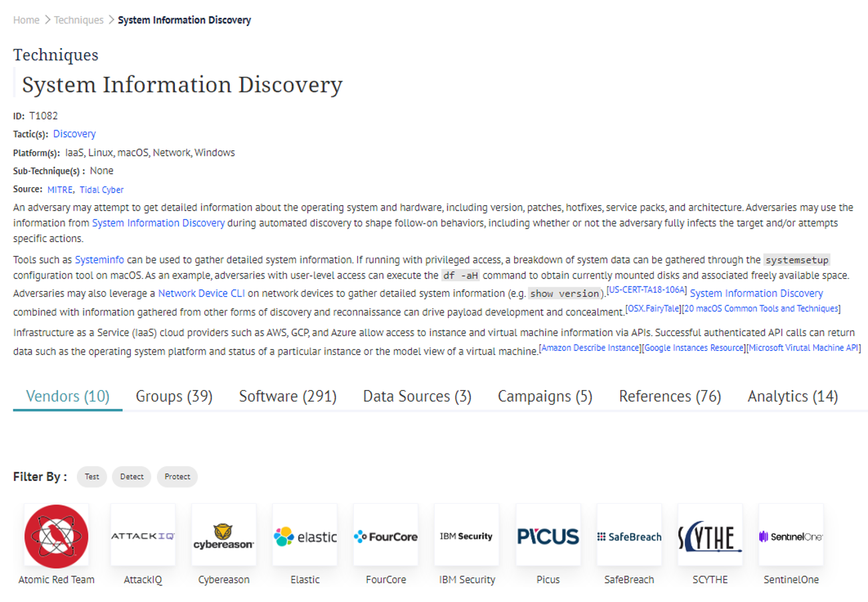Viewport: 868px width, 602px height.
Task: Open the Picus vendor logo
Action: pyautogui.click(x=548, y=536)
